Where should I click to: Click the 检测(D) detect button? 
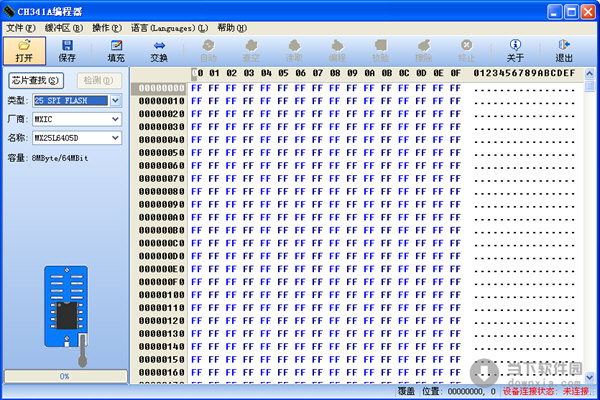point(99,80)
